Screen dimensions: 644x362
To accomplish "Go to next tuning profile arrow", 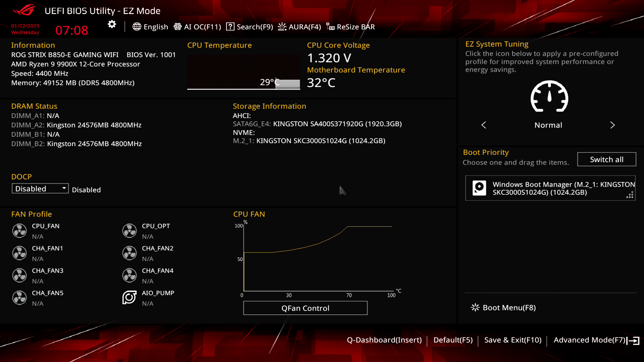I will point(612,125).
